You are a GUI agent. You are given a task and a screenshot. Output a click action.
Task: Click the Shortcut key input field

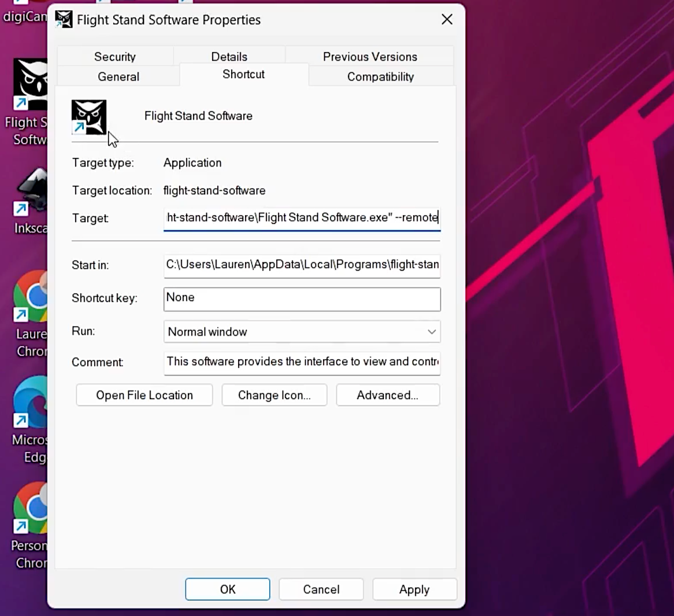click(302, 298)
